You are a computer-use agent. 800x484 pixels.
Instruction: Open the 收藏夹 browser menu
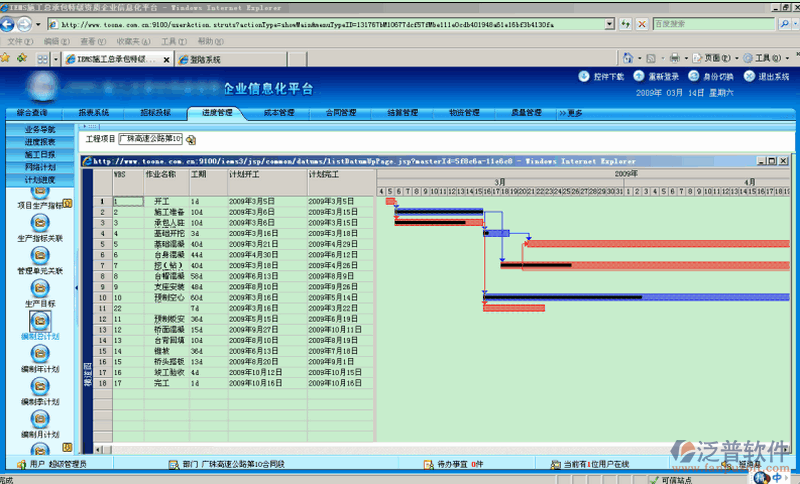point(127,42)
